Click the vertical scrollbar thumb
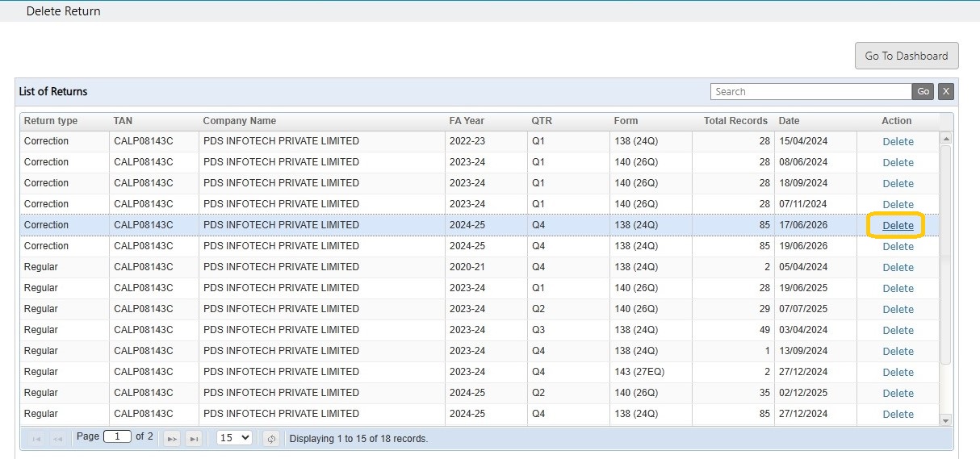 946,254
